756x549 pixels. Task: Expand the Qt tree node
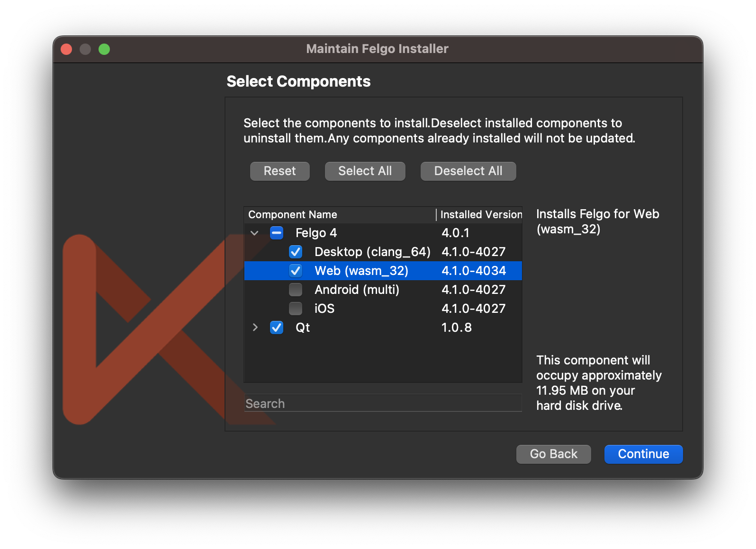pos(255,328)
